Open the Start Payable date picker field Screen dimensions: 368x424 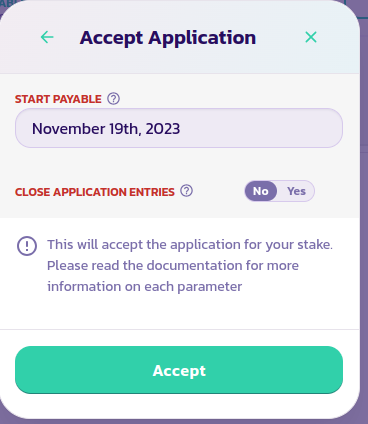[179, 128]
